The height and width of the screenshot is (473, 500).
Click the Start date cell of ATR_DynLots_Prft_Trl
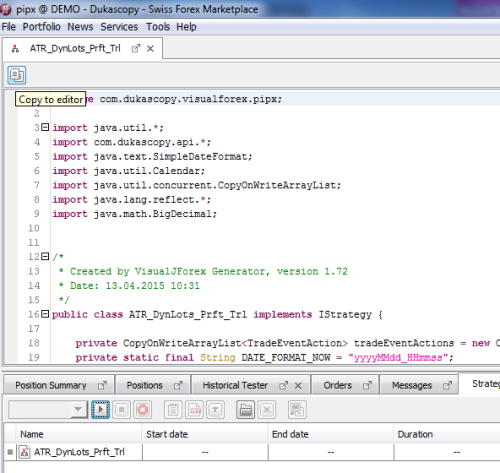pyautogui.click(x=205, y=452)
